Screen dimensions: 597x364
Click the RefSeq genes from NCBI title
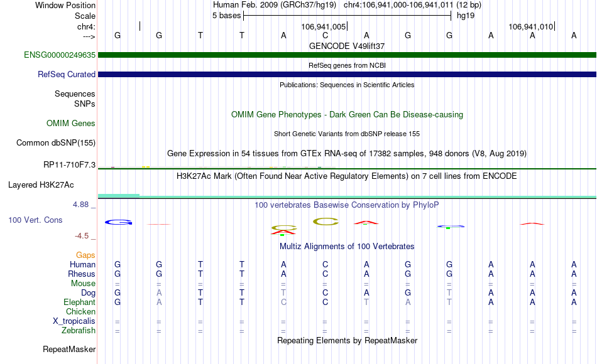pos(347,65)
